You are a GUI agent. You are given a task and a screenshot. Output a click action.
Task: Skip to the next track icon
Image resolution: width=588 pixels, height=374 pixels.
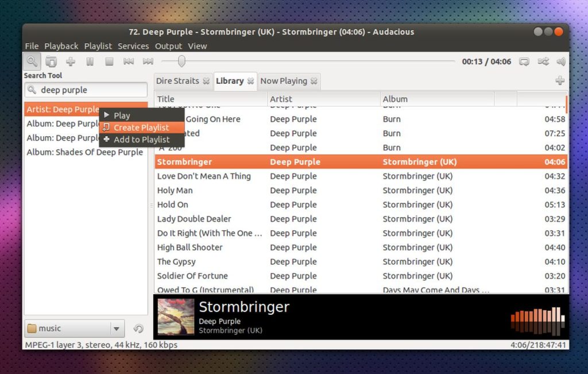click(148, 61)
